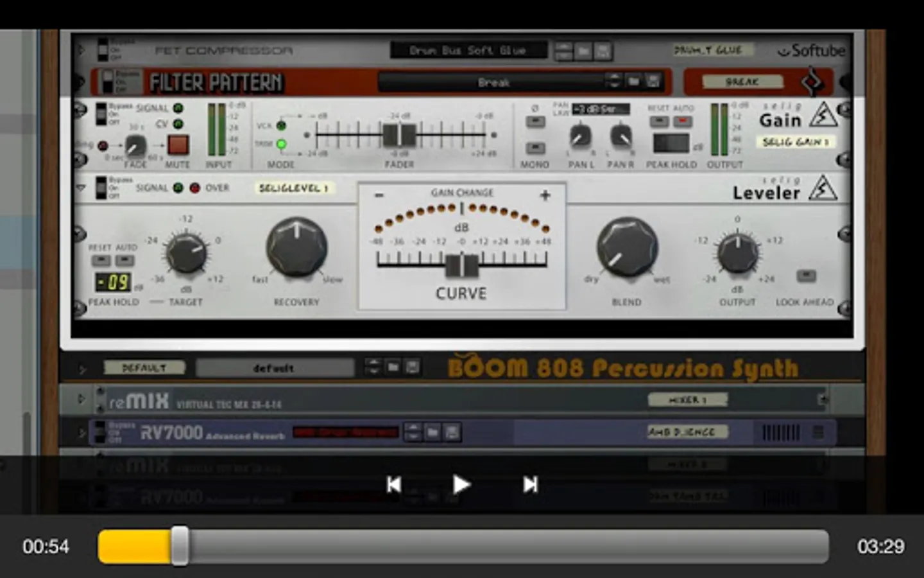
Task: Save the Boom 808 patch
Action: [413, 367]
